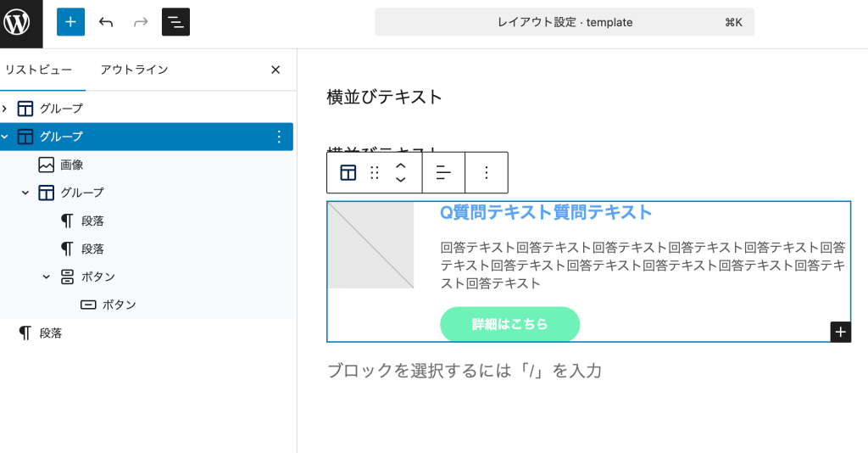Move the block up with toolbar arrow

[x=401, y=165]
